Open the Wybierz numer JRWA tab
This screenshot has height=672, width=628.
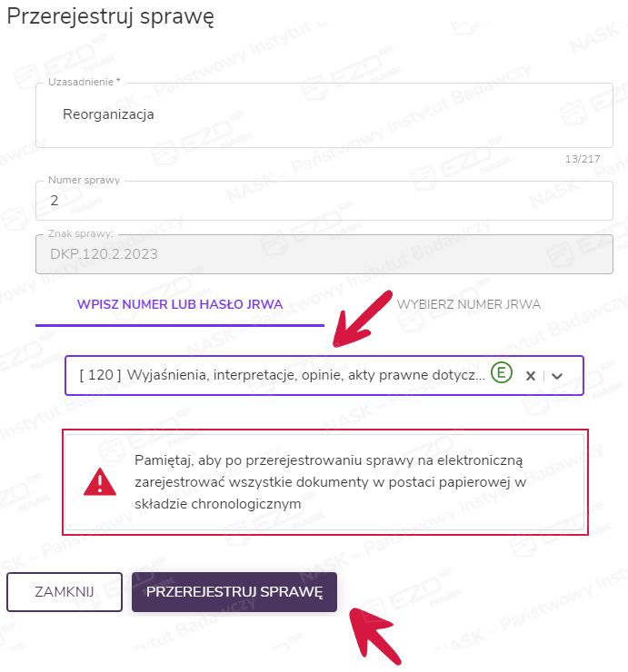468,304
